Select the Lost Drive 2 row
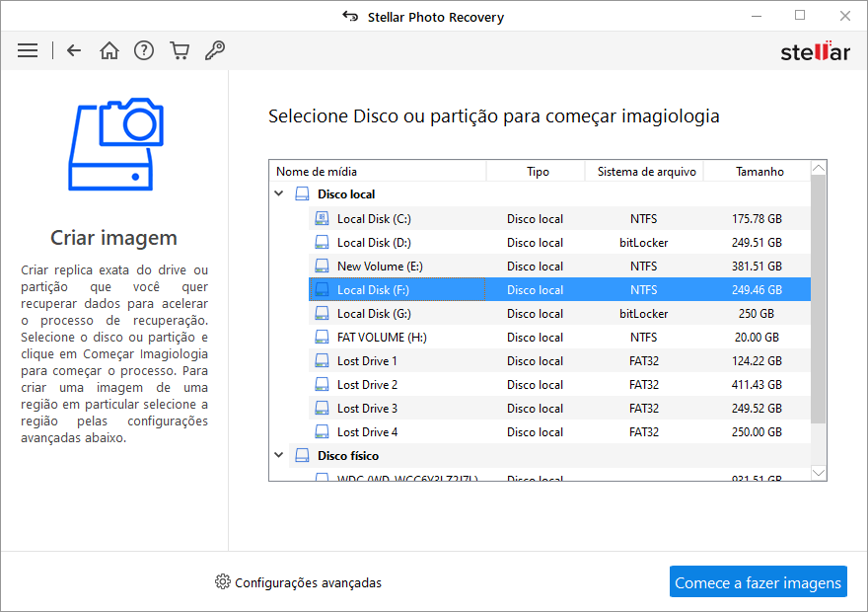 (559, 384)
